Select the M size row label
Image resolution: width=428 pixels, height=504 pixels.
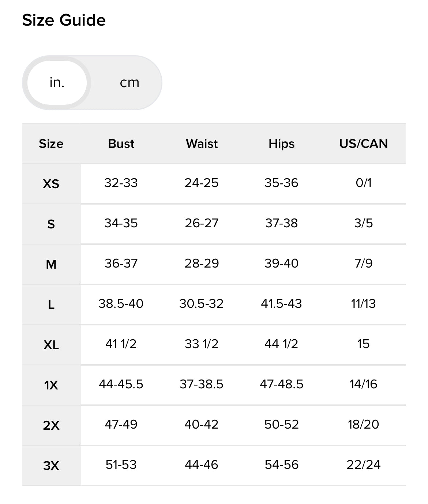(x=51, y=264)
